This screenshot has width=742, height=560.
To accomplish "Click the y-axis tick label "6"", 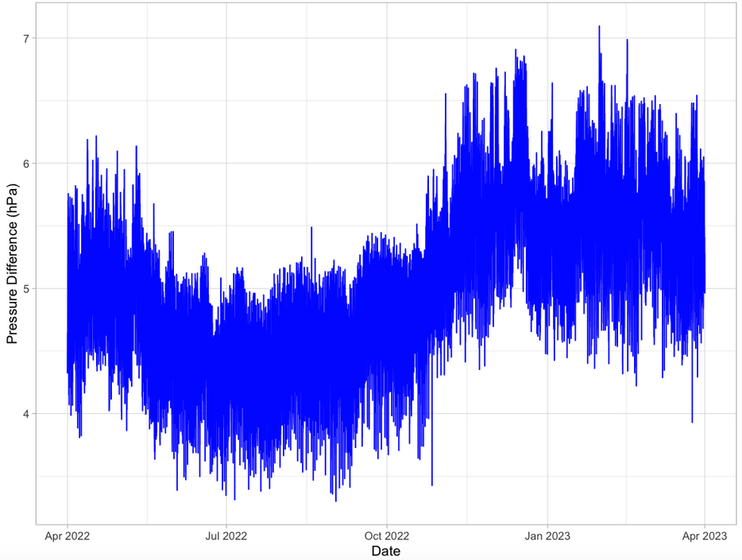I will [25, 164].
